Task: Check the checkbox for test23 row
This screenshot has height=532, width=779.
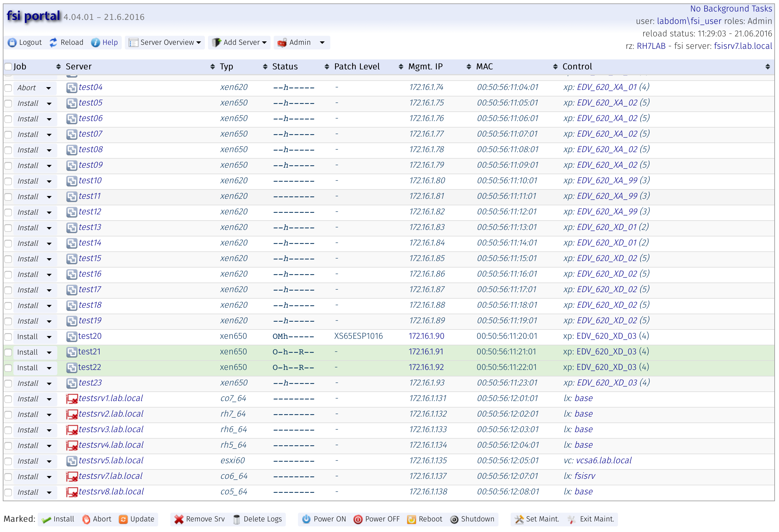Action: (8, 384)
